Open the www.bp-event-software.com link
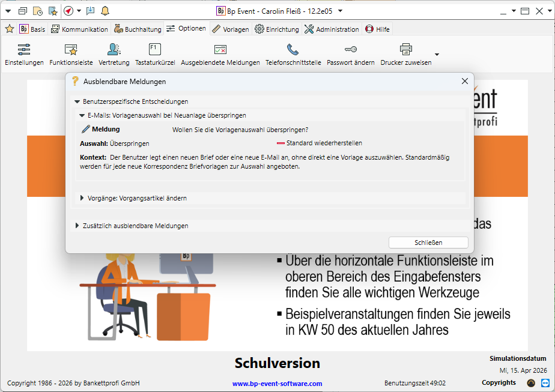Screen dimensions: 555x392 277,384
